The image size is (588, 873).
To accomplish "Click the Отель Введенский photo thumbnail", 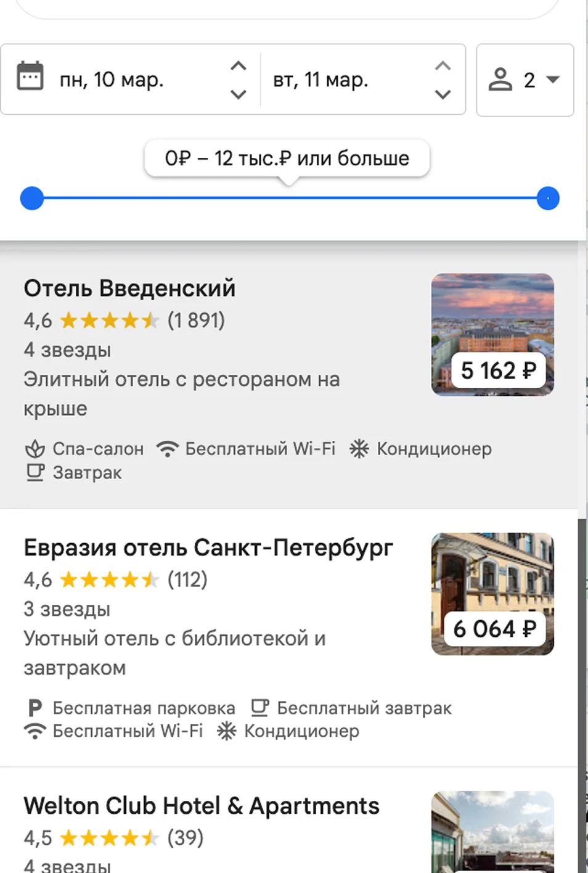I will (492, 334).
